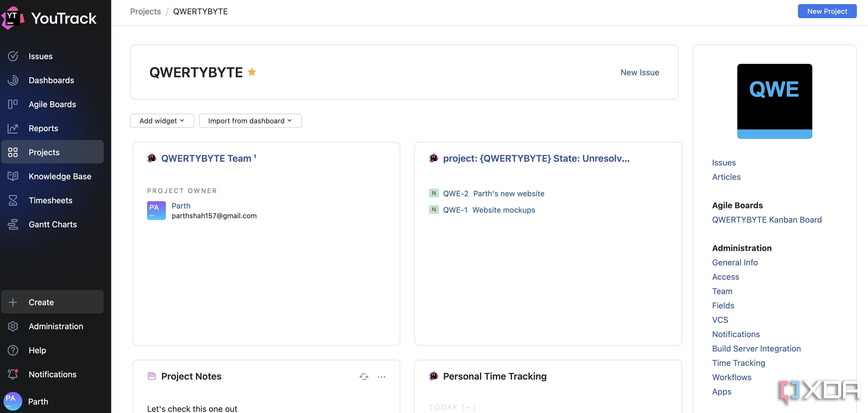Open Notifications via the bell icon

coord(13,374)
